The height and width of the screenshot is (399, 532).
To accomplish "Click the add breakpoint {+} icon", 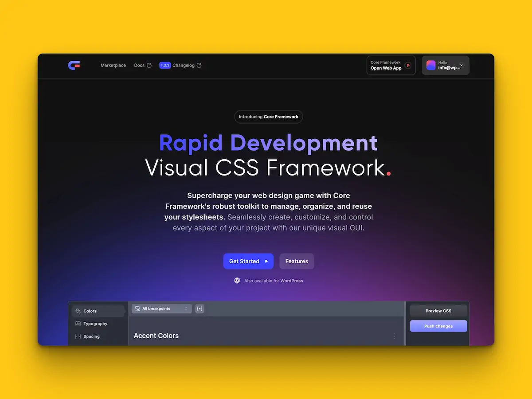I will tap(199, 309).
